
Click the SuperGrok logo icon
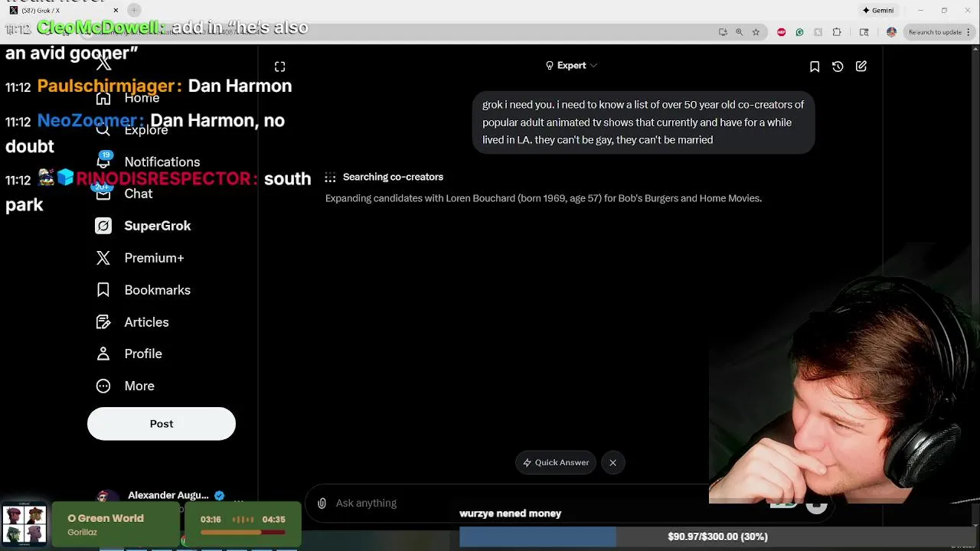pyautogui.click(x=103, y=226)
